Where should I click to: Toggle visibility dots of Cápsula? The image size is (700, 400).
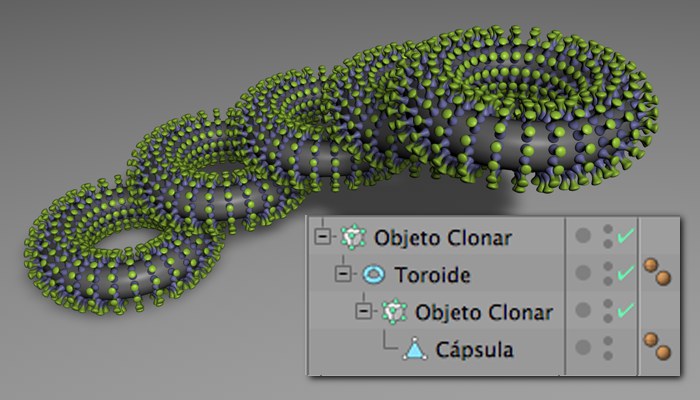[x=608, y=348]
